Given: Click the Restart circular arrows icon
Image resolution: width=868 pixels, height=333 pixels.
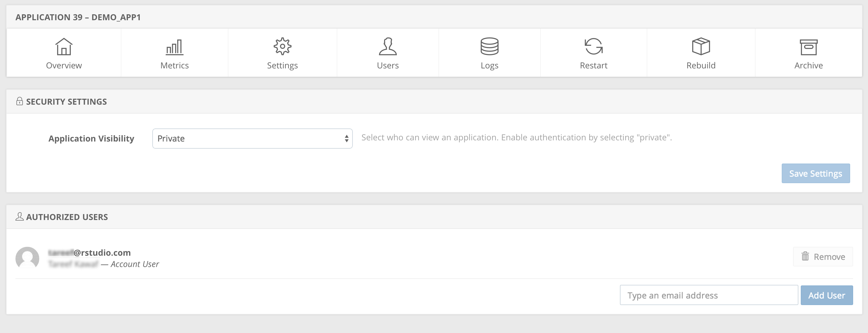Looking at the screenshot, I should (x=593, y=46).
